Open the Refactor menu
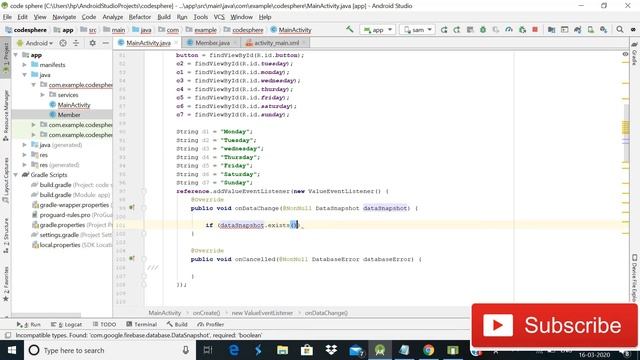Screen dimensions: 640x360 pos(140,17)
